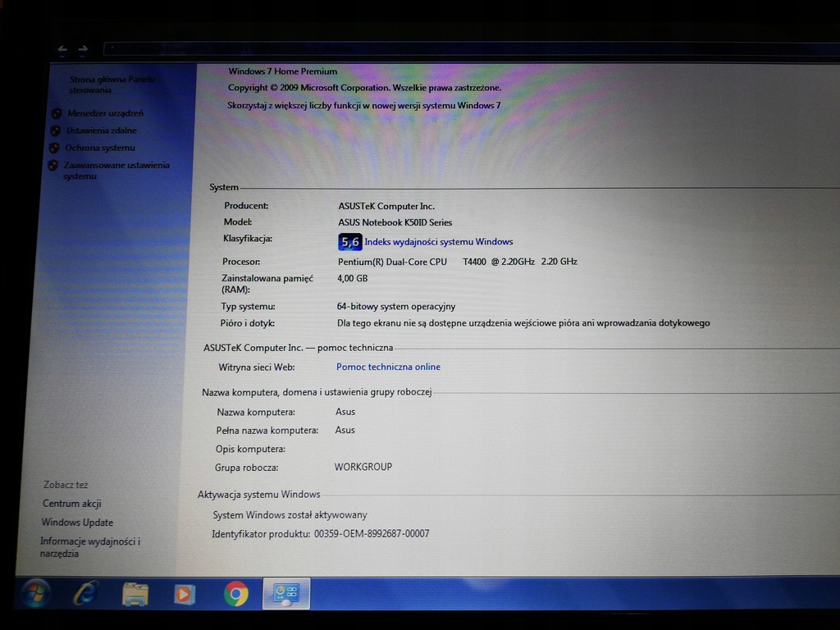Click the Typ systemu label

[248, 307]
